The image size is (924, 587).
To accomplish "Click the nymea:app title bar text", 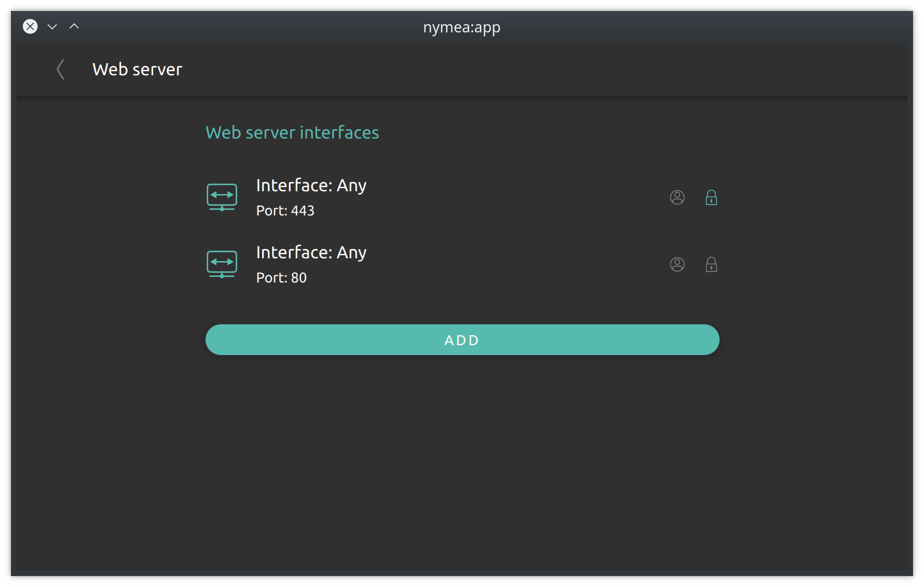I will pos(461,27).
